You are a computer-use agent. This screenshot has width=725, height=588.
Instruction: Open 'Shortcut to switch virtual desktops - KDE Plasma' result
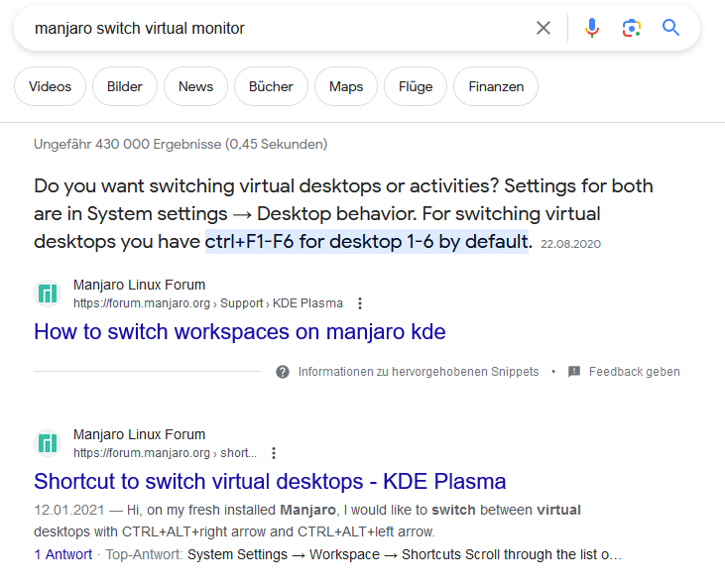[x=270, y=482]
